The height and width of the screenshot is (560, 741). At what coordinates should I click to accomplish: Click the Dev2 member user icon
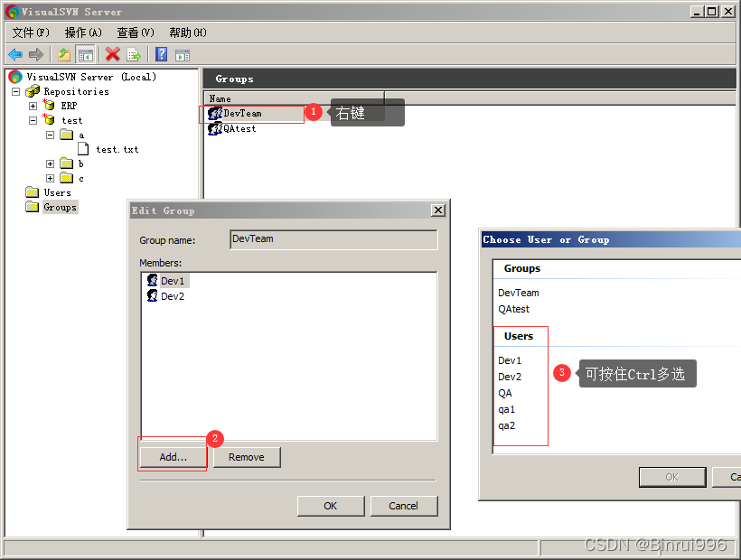click(x=152, y=295)
